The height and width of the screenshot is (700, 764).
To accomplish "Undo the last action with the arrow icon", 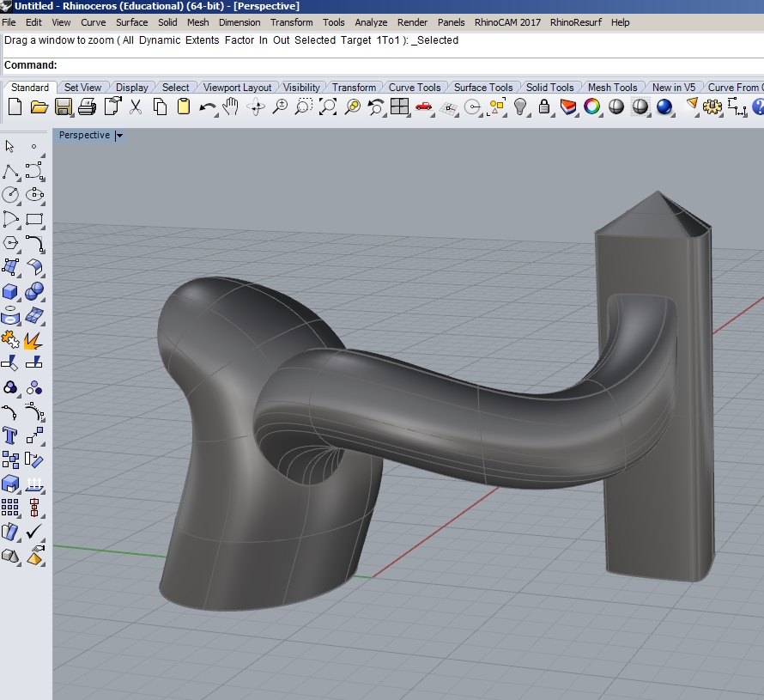I will pyautogui.click(x=208, y=107).
